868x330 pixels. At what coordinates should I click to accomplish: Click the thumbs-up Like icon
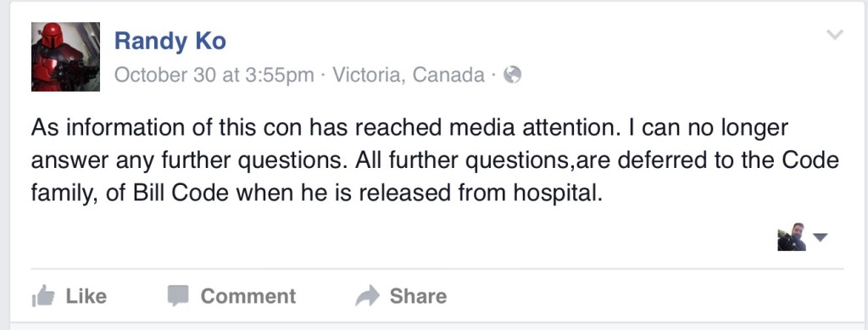43,296
